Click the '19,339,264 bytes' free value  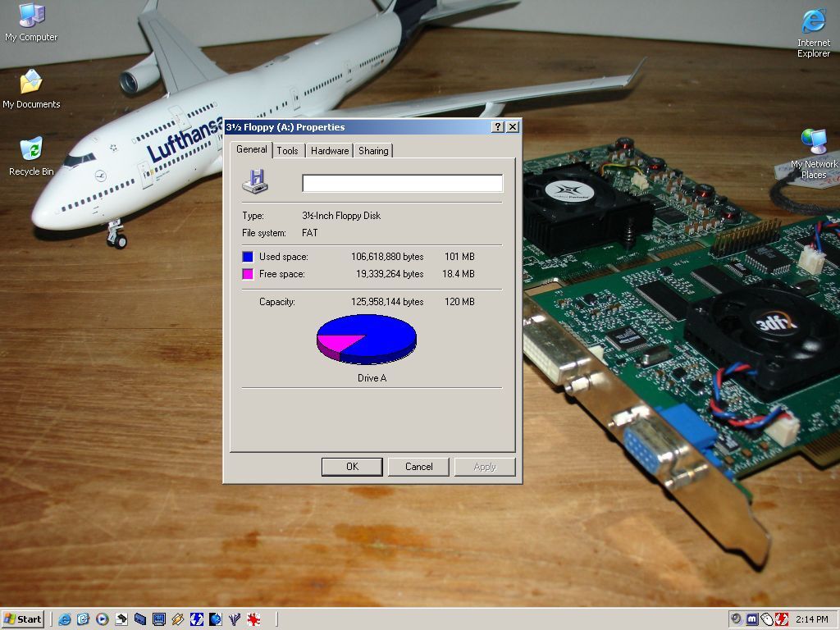pyautogui.click(x=390, y=274)
